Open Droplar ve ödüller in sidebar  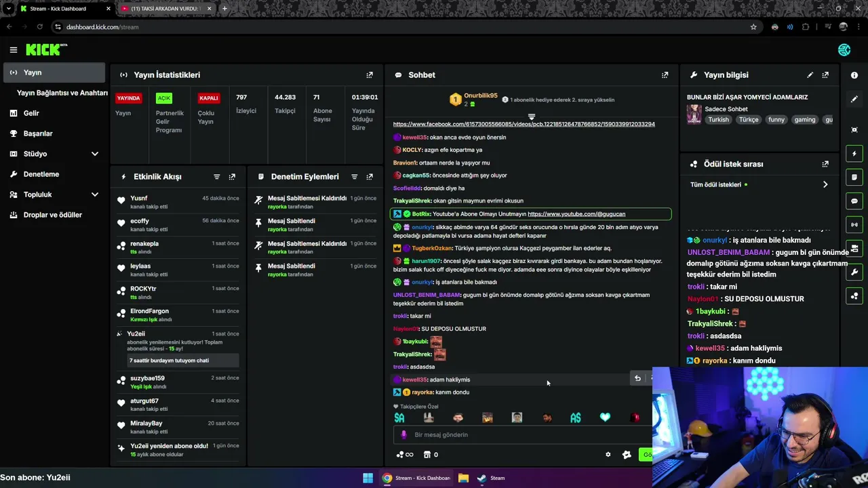coord(54,215)
